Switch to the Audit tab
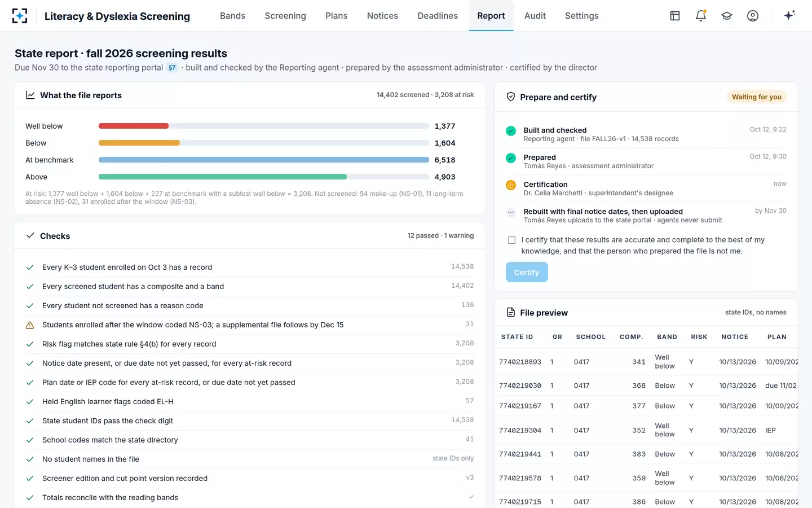This screenshot has width=812, height=508. (x=535, y=16)
